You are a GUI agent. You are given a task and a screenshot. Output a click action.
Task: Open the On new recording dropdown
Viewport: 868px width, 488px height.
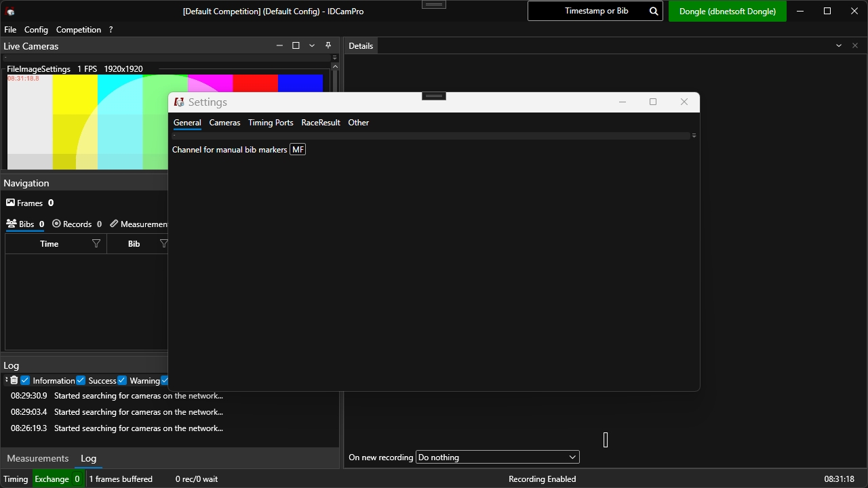tap(497, 457)
